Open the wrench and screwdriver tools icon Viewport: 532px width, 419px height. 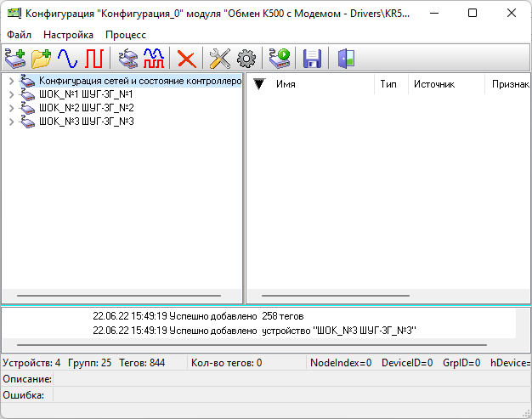[219, 59]
